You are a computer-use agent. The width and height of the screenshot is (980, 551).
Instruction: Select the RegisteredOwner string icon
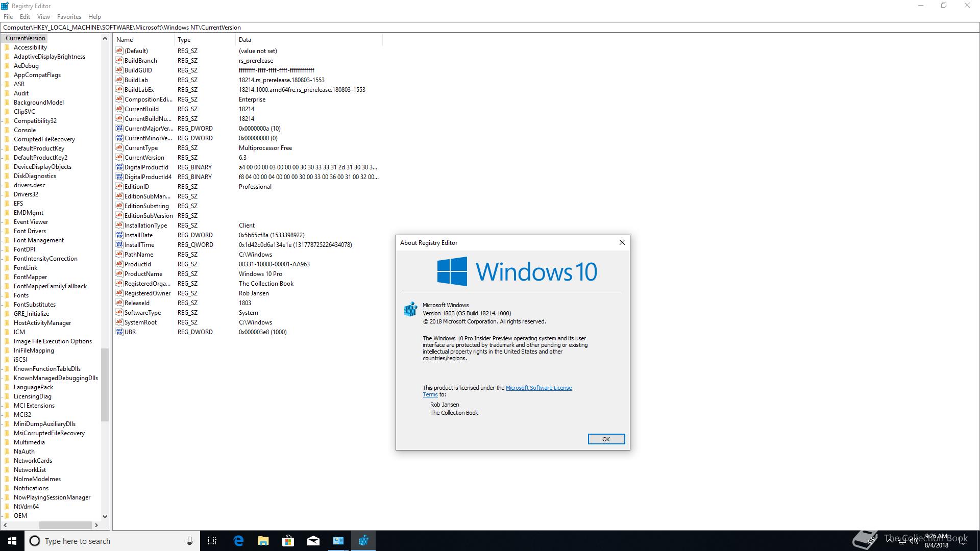point(119,293)
